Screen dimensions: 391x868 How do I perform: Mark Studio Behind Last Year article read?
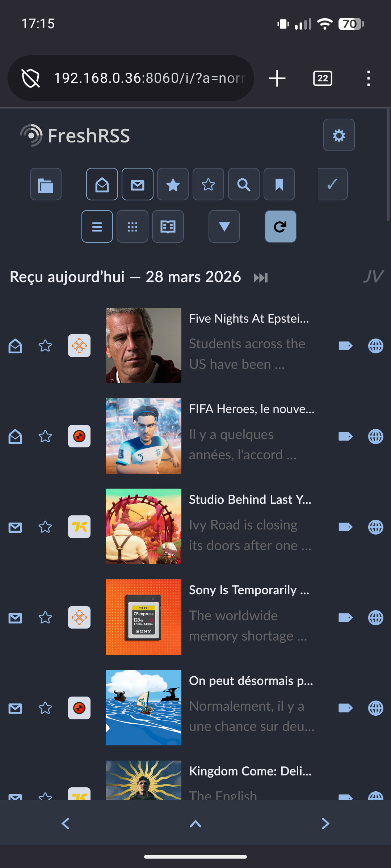[15, 527]
